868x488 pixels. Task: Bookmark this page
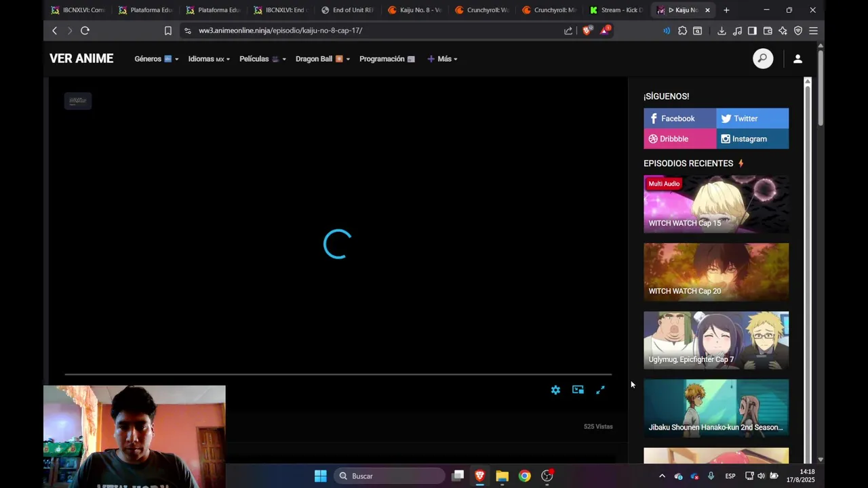168,30
